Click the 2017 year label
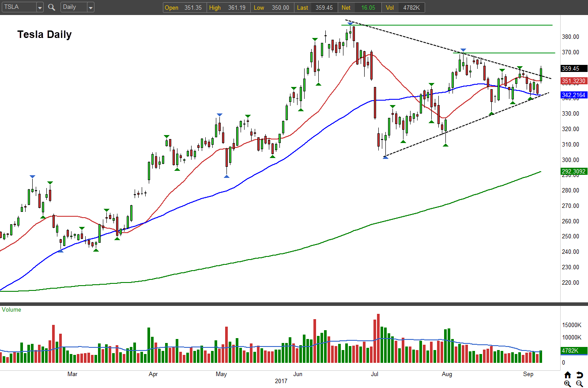The height and width of the screenshot is (388, 588). (281, 381)
